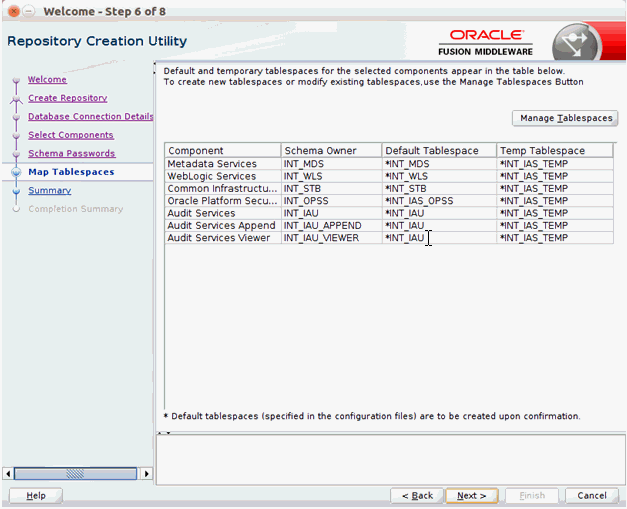The height and width of the screenshot is (509, 627).
Task: Minimize the window with the title button
Action: point(28,11)
